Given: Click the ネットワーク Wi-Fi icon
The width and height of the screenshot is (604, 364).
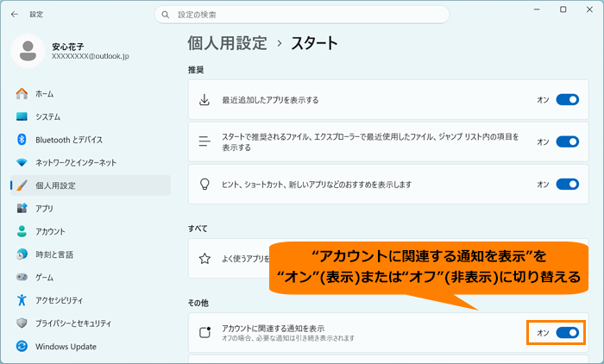Looking at the screenshot, I should [22, 162].
